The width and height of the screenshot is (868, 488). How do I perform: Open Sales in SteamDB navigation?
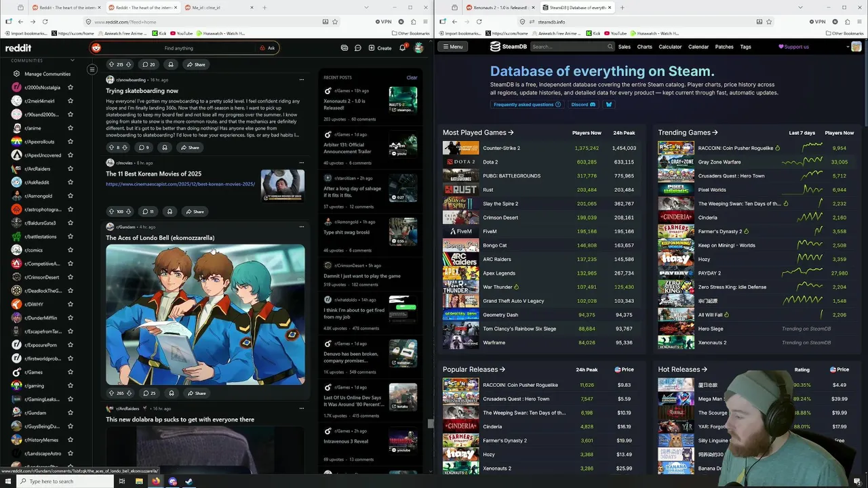(x=625, y=47)
